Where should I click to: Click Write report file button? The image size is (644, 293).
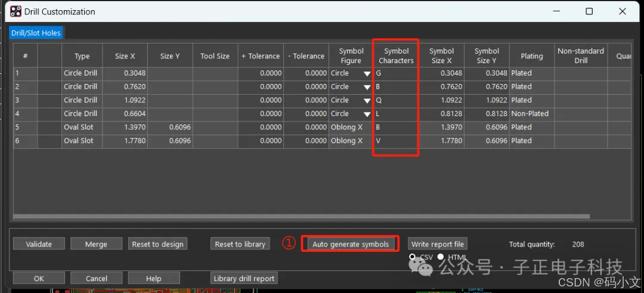[438, 244]
